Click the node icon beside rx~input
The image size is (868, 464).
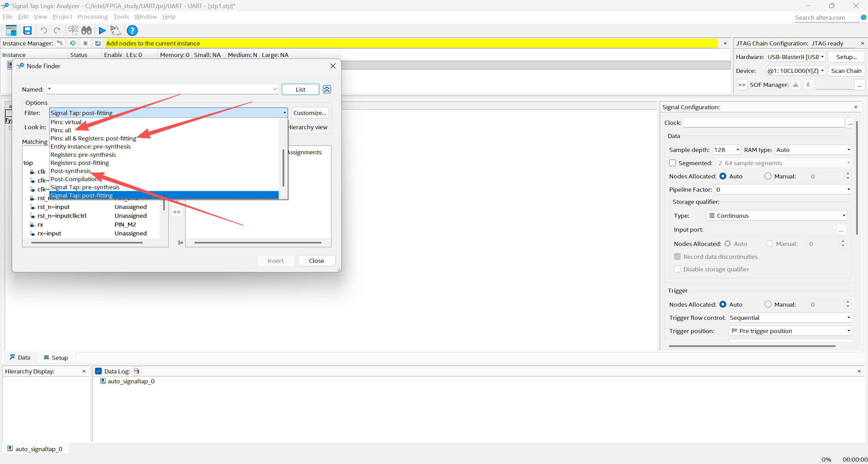(x=33, y=233)
